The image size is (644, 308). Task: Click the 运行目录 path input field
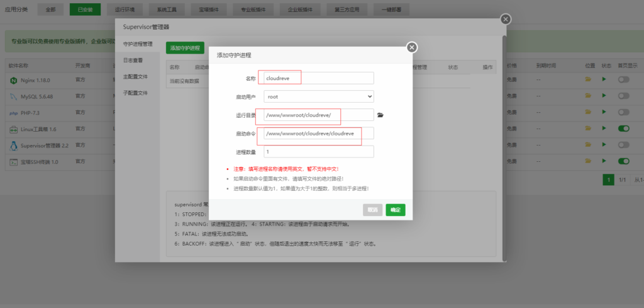pos(319,115)
